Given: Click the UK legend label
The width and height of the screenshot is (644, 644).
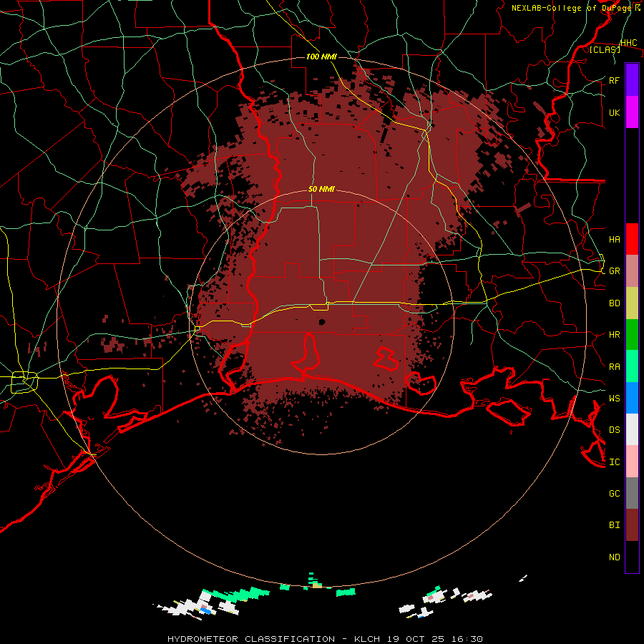Looking at the screenshot, I should tap(614, 112).
